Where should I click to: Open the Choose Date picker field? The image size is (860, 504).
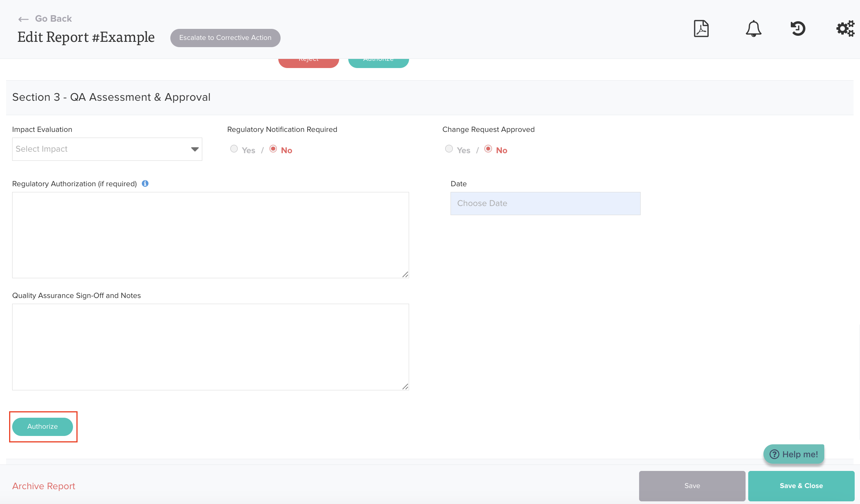[545, 203]
